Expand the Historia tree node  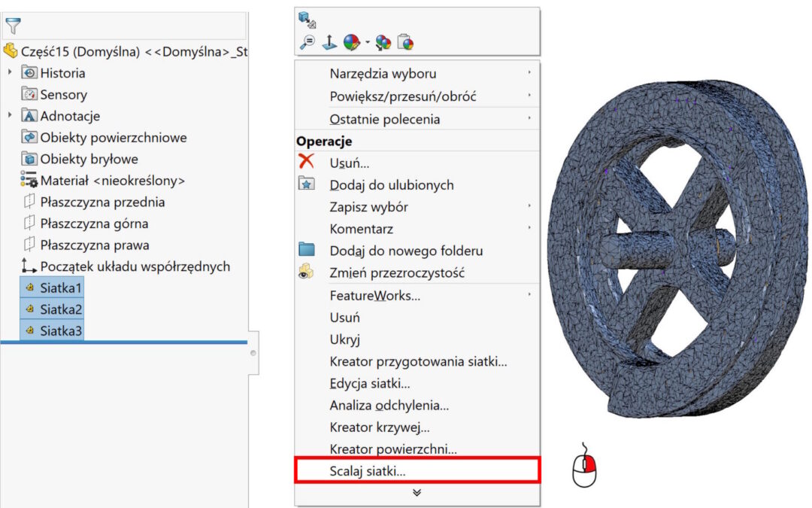10,73
